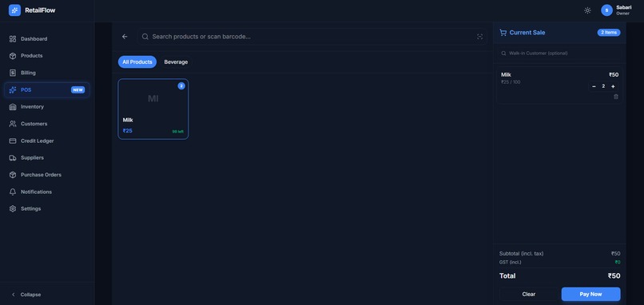Open the Credit Ledger page
The width and height of the screenshot is (644, 305).
pos(47,141)
